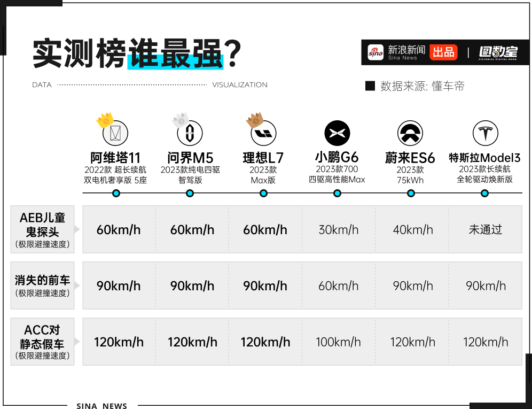This screenshot has height=409, width=532.
Task: Select the timeline dot under 问界M5
Action: [x=190, y=194]
